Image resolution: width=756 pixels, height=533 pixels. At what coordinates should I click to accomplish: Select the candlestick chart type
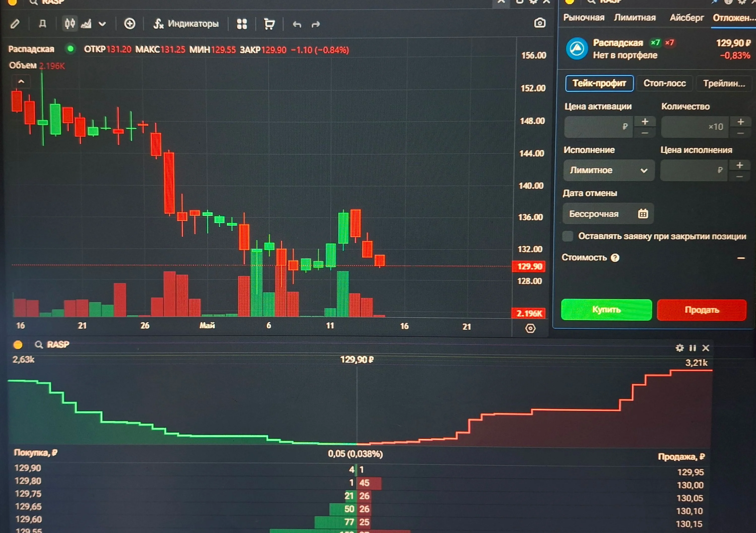click(70, 24)
